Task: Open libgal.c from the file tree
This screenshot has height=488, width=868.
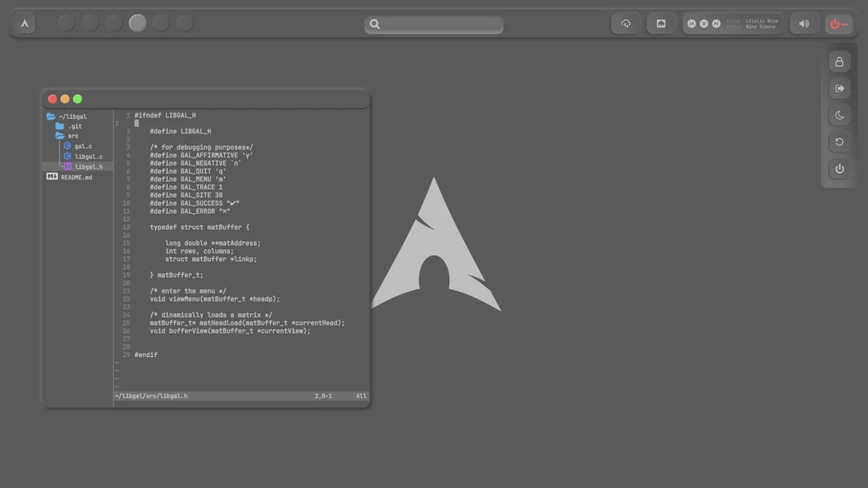Action: click(x=86, y=156)
